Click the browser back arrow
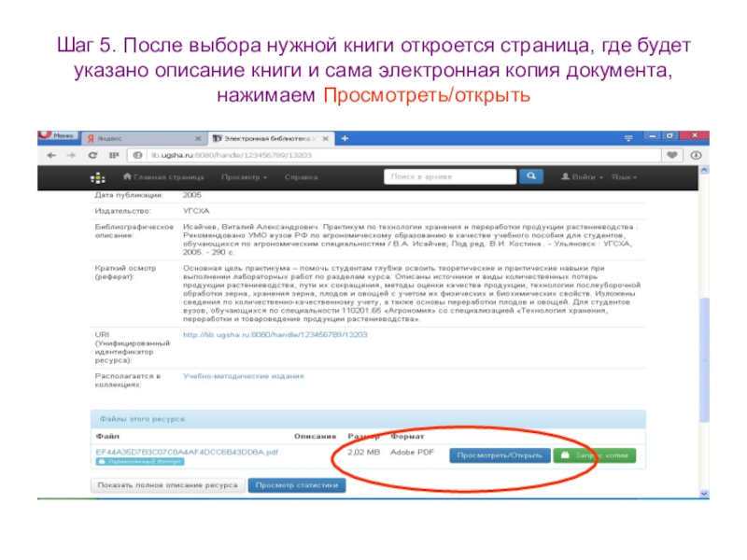Viewport: 747px width, 560px height. tap(49, 155)
